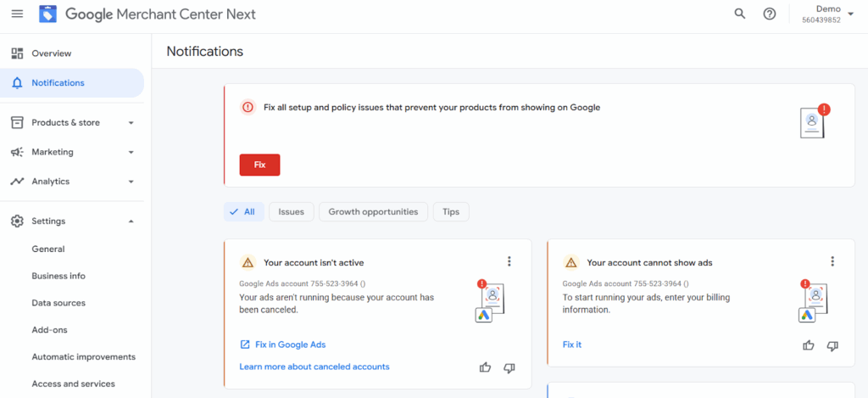The width and height of the screenshot is (868, 398).
Task: Select the Growth opportunities filter chip
Action: click(x=373, y=212)
